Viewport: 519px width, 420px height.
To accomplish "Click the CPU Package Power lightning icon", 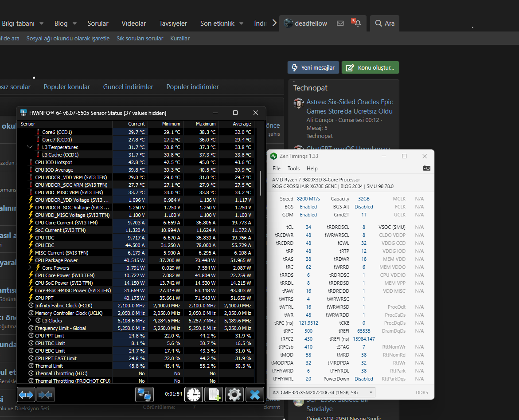I will (31, 260).
